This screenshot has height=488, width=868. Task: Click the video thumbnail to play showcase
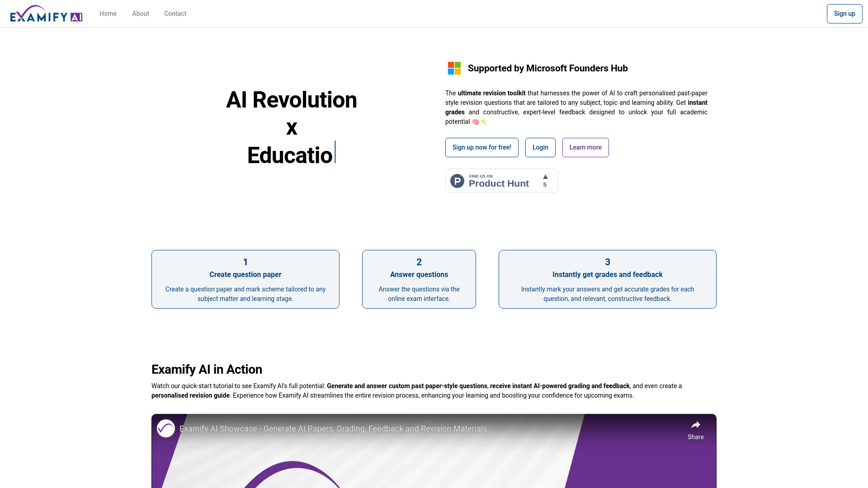pos(434,451)
